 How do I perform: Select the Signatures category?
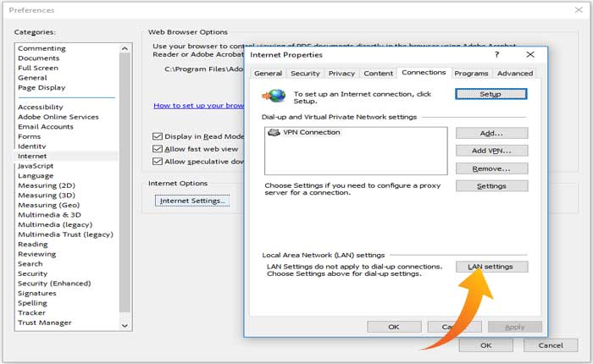pos(37,294)
